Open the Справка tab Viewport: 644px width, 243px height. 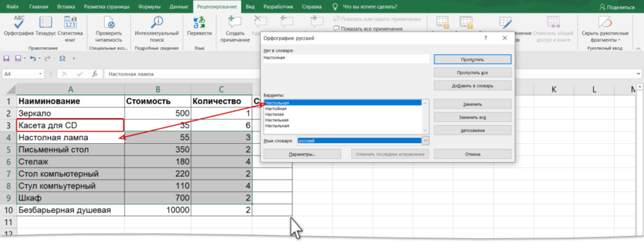(312, 6)
